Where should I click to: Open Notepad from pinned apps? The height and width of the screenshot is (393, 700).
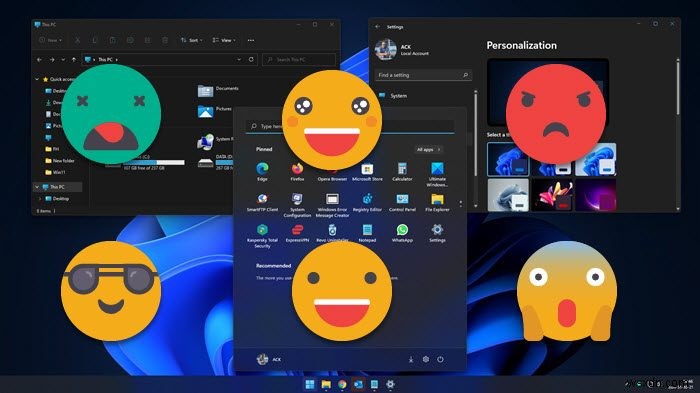pos(367,233)
